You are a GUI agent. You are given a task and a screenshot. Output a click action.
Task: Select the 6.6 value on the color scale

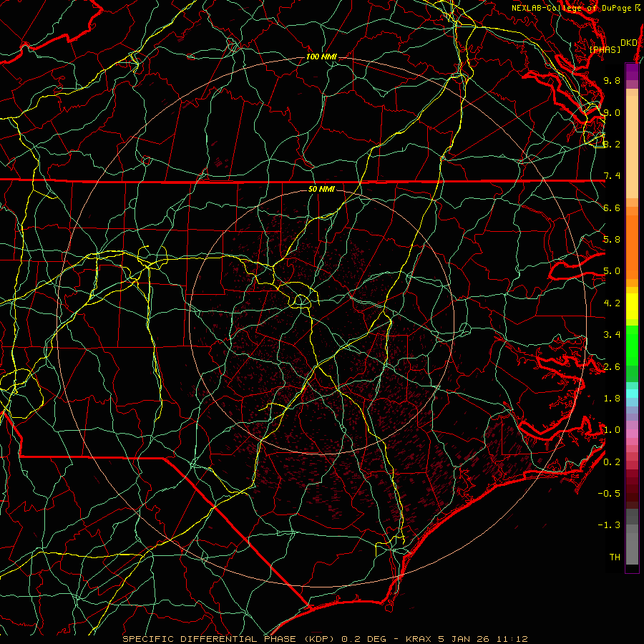click(x=612, y=208)
